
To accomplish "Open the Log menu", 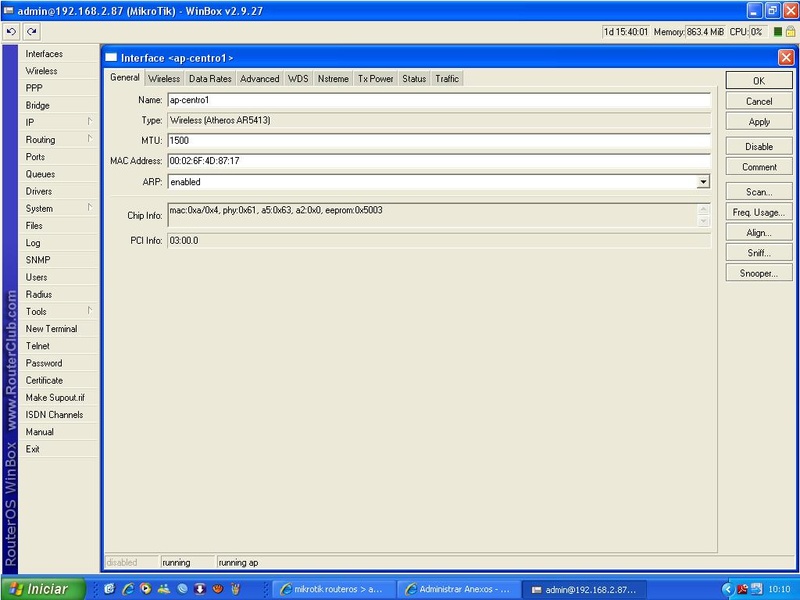I will 58,243.
